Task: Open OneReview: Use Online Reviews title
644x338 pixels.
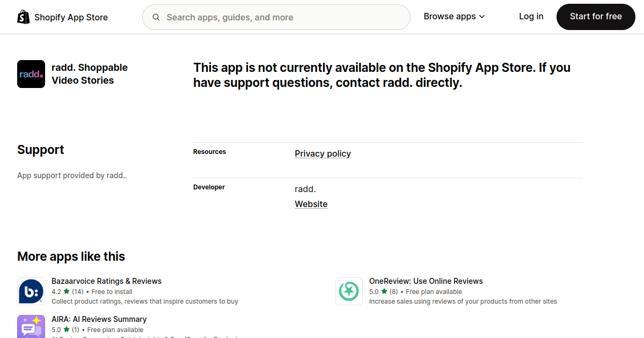Action: (426, 281)
